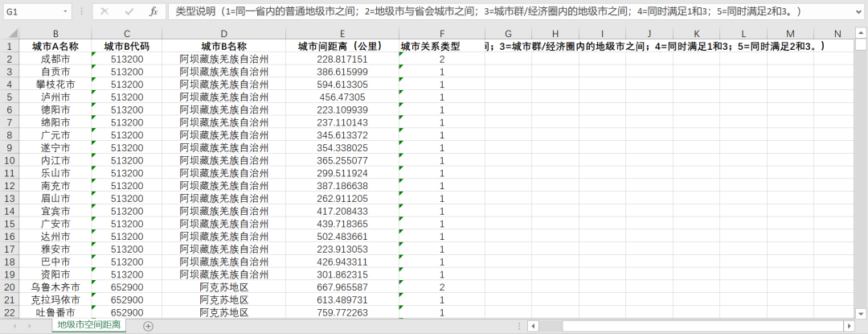The height and width of the screenshot is (334, 868).
Task: Select row 20 header
Action: 10,287
